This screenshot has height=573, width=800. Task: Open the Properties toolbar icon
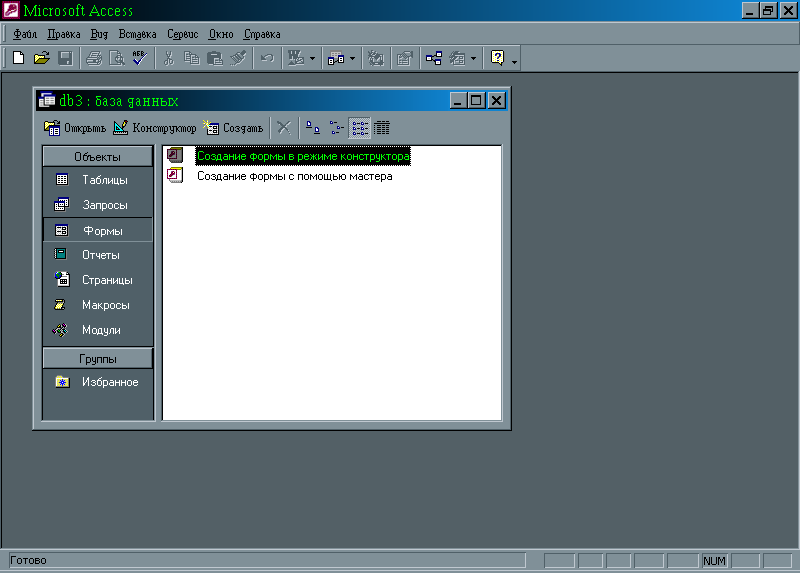coord(405,58)
